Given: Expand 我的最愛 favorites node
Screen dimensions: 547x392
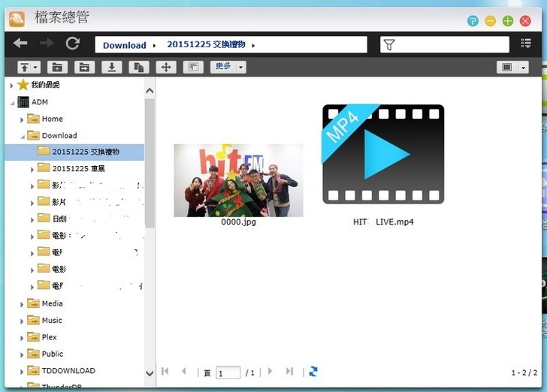Looking at the screenshot, I should 11,86.
